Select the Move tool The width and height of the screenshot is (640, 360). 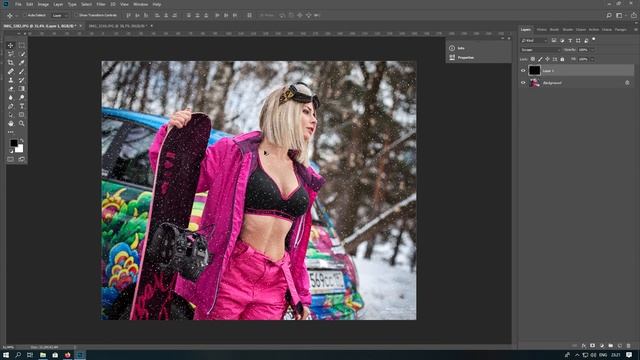(11, 45)
